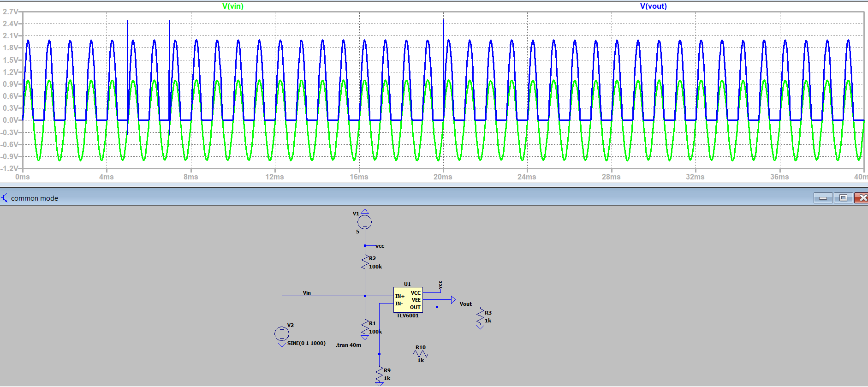868x387 pixels.
Task: Click the SINE(0 1 1000) source value
Action: (306, 343)
